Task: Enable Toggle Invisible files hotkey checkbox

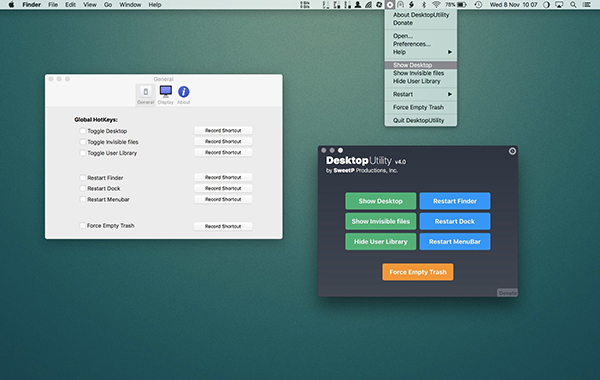Action: (83, 142)
